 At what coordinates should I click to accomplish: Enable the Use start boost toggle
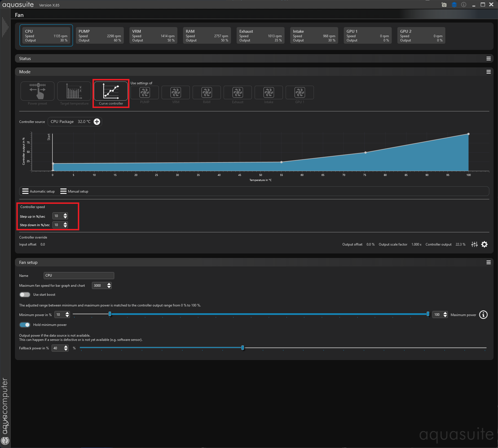coord(25,295)
